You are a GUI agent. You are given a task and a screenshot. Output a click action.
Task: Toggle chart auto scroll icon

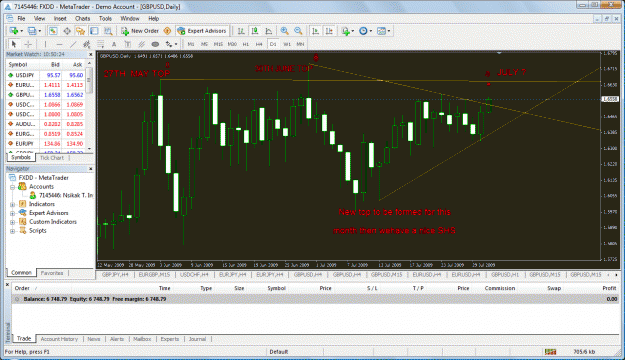click(316, 31)
